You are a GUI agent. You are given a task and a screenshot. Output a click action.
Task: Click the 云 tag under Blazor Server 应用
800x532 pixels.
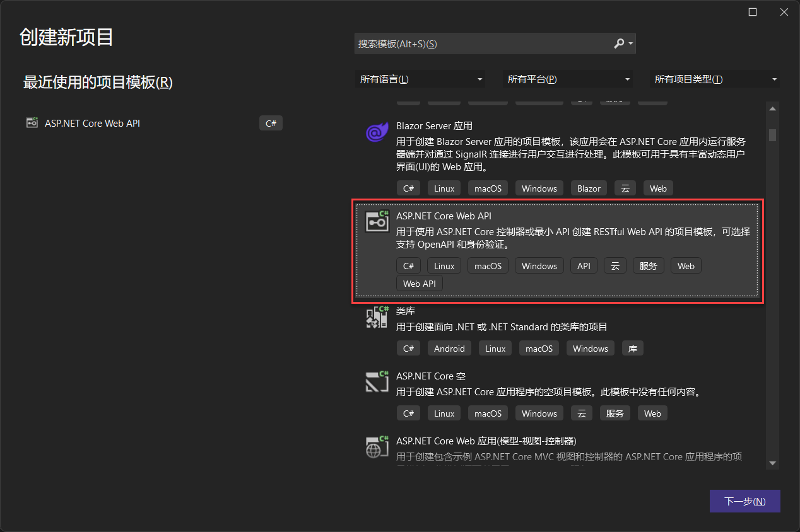[x=625, y=188]
